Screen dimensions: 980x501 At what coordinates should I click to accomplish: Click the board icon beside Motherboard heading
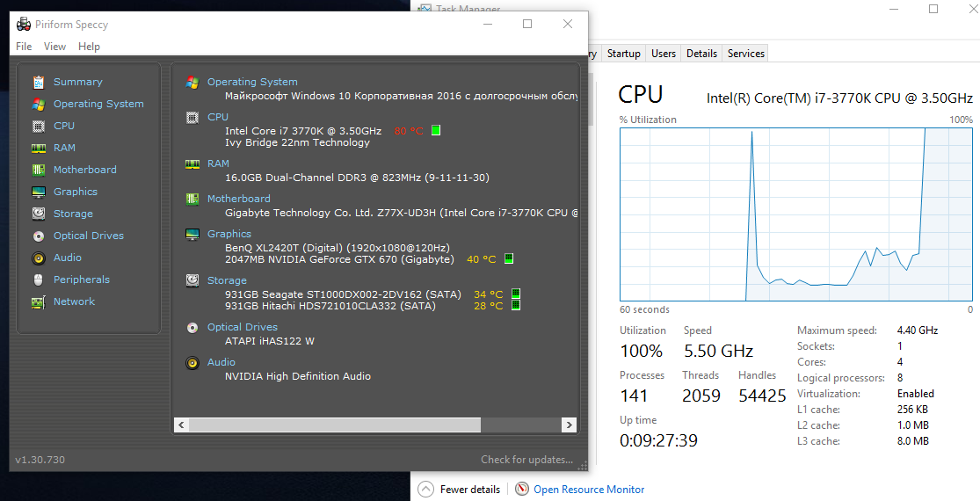coord(192,199)
